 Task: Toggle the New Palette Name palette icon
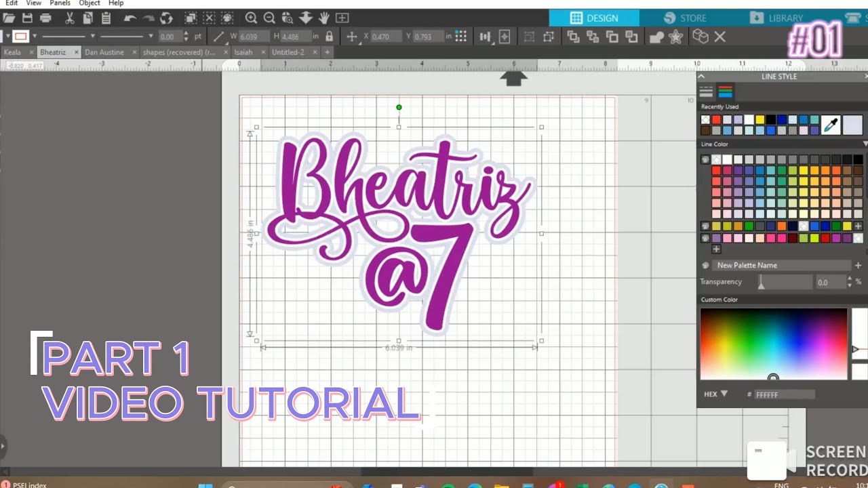tap(705, 266)
